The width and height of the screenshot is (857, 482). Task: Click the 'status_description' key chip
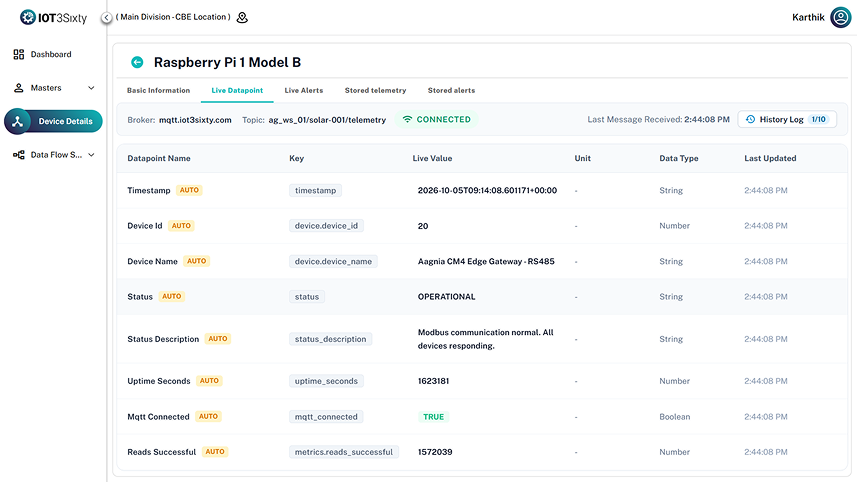click(x=331, y=339)
